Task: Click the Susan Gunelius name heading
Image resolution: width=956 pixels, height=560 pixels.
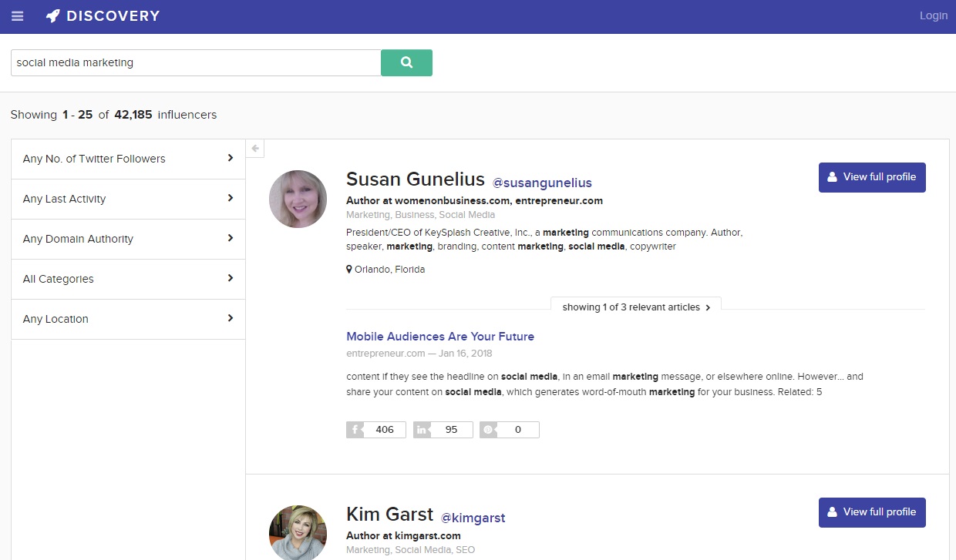Action: tap(416, 179)
